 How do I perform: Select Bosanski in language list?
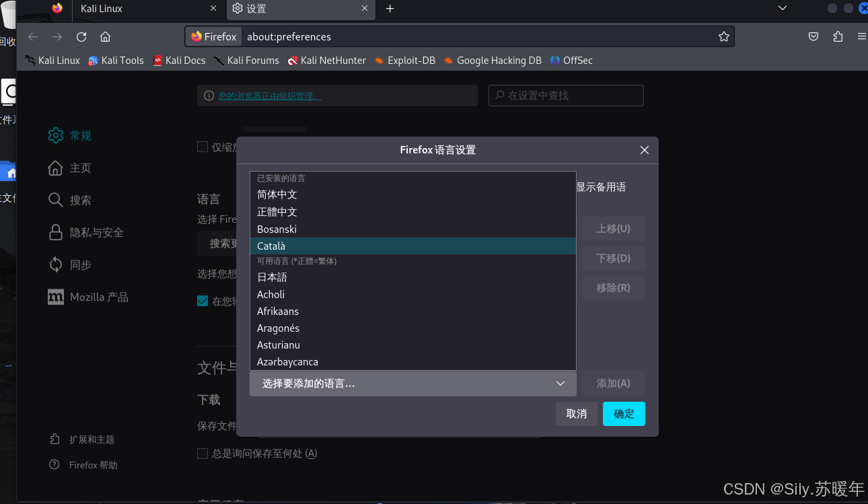[412, 229]
